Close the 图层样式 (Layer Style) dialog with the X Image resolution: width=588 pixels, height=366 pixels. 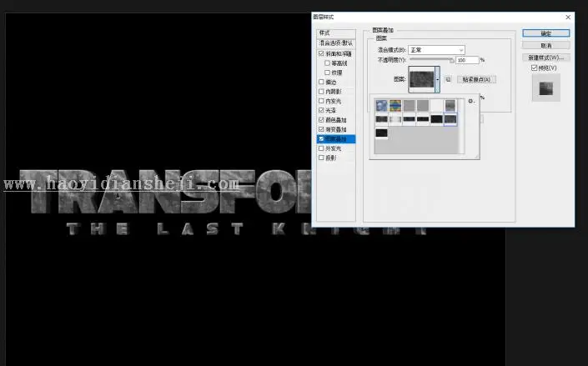click(x=568, y=18)
